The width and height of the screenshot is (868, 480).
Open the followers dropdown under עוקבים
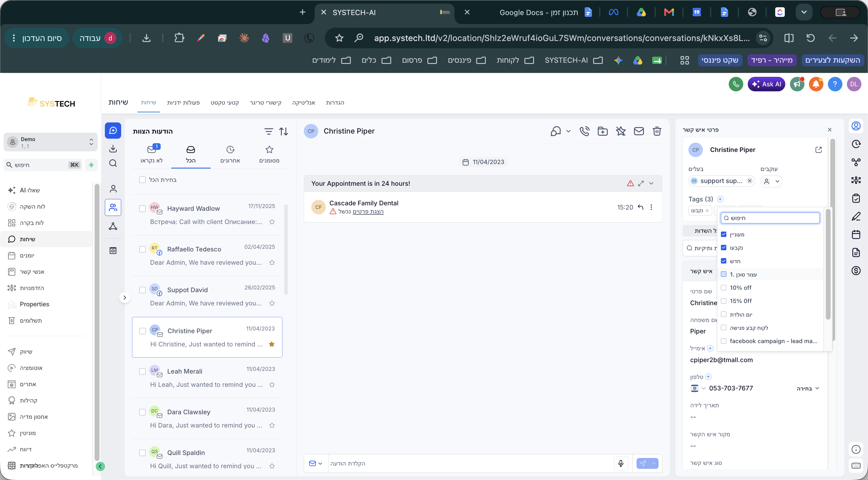click(x=771, y=181)
